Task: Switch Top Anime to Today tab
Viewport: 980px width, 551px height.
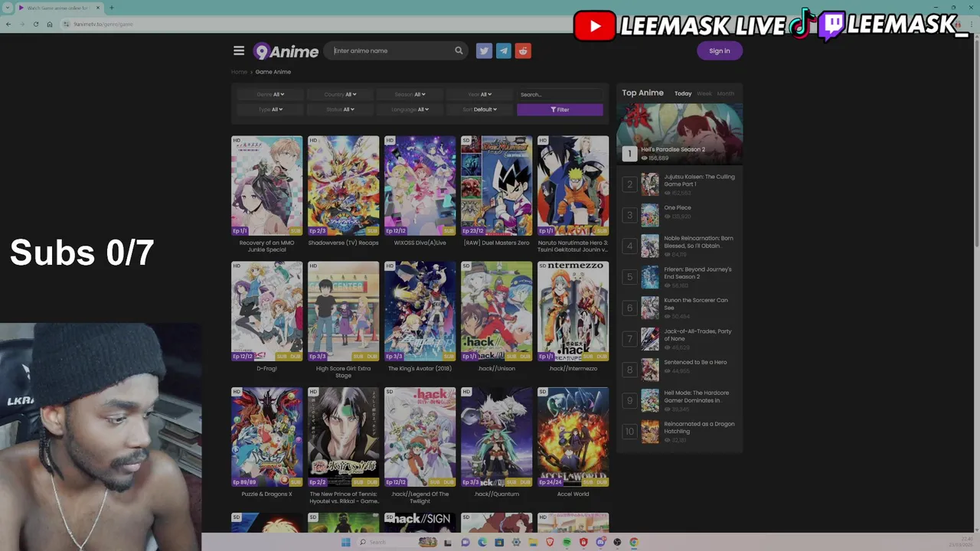Action: (x=683, y=93)
